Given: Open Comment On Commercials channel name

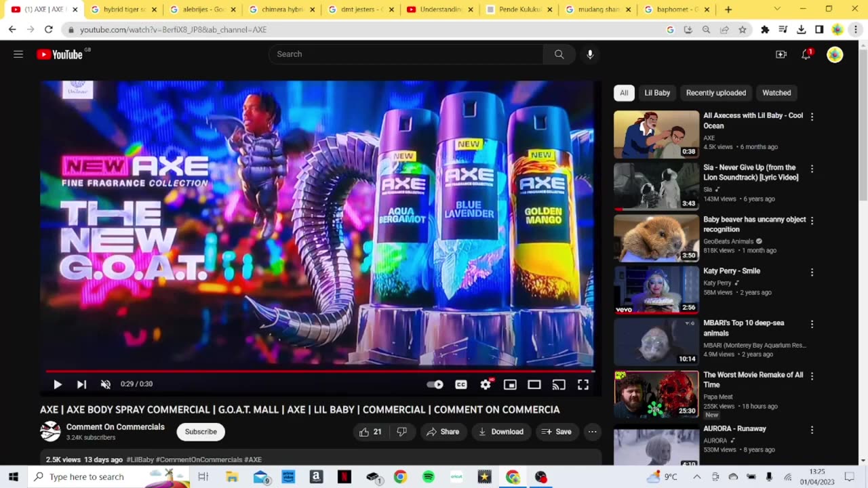Looking at the screenshot, I should point(115,427).
